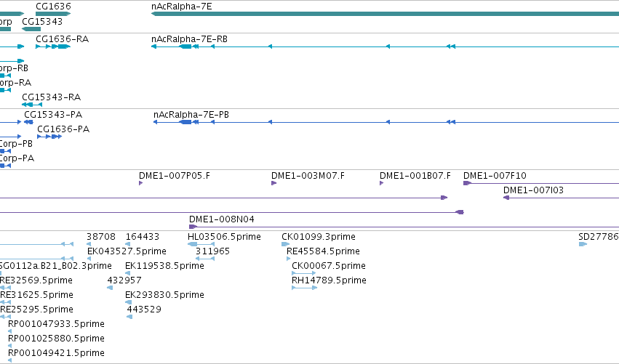
Task: Select the 432957 arrow glyph
Action: click(x=110, y=288)
